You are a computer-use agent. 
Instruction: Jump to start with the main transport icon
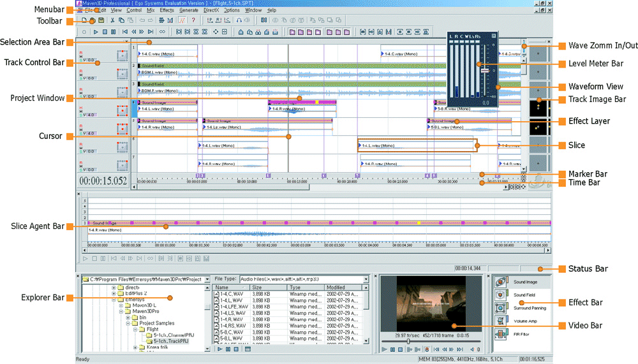click(125, 32)
